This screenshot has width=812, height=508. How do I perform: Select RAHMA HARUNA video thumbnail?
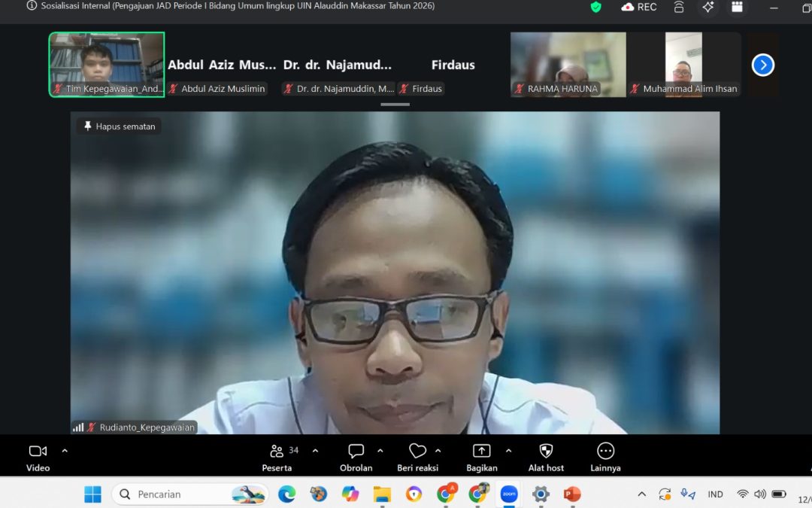pos(568,64)
